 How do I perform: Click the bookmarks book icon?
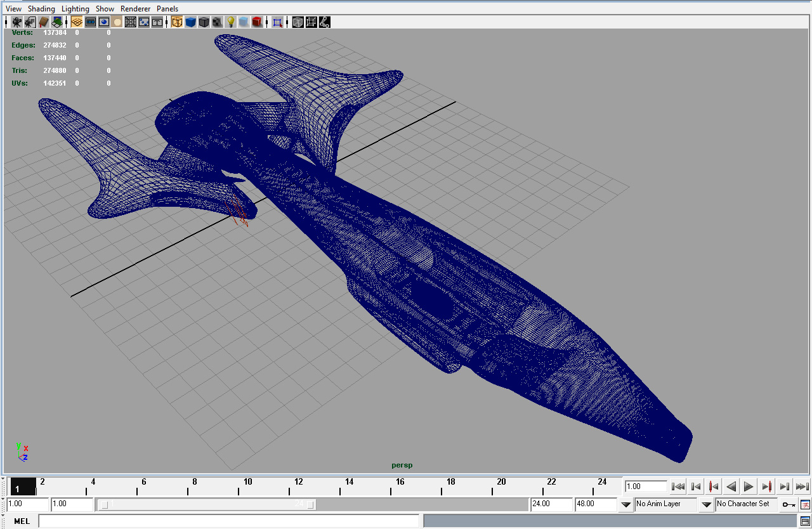coord(44,22)
